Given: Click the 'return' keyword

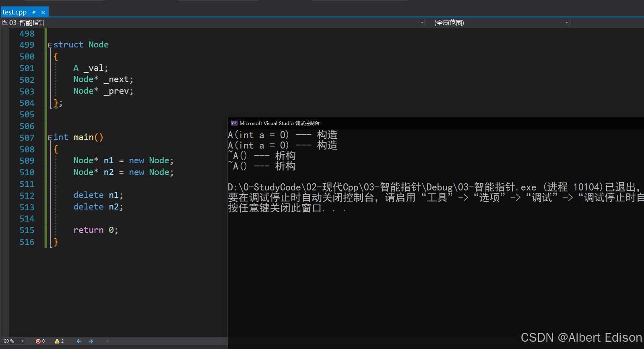Looking at the screenshot, I should [x=89, y=230].
